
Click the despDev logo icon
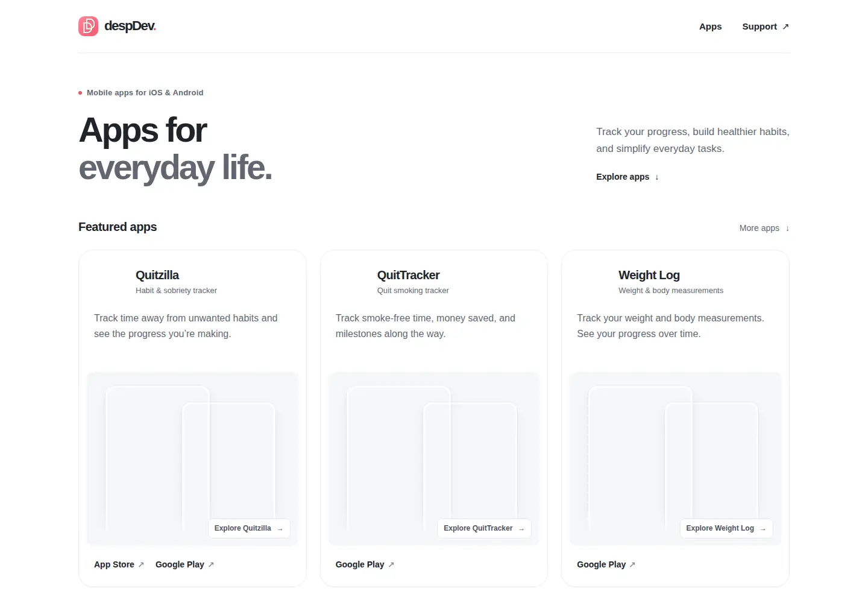coord(88,26)
